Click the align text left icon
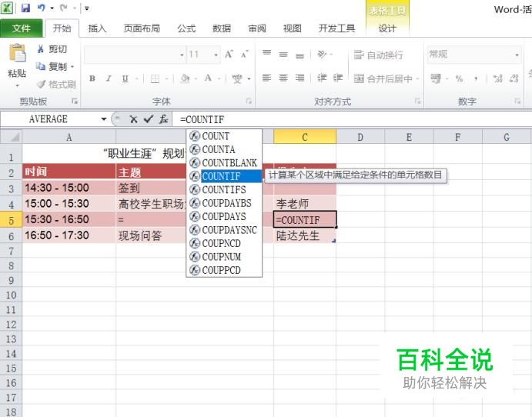 (266, 78)
